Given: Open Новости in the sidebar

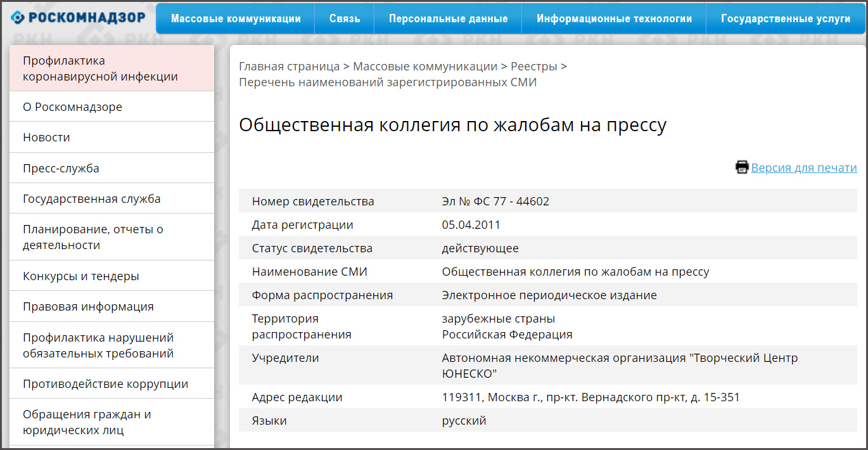Looking at the screenshot, I should [112, 138].
